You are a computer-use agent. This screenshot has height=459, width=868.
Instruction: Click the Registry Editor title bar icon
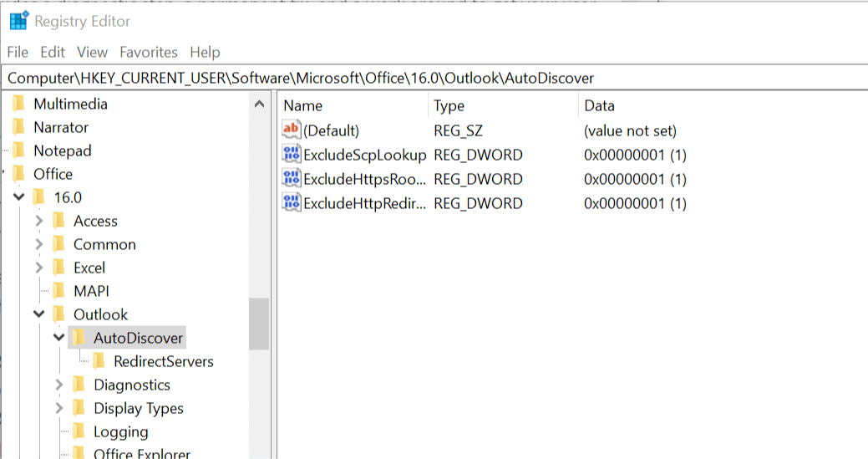point(19,21)
